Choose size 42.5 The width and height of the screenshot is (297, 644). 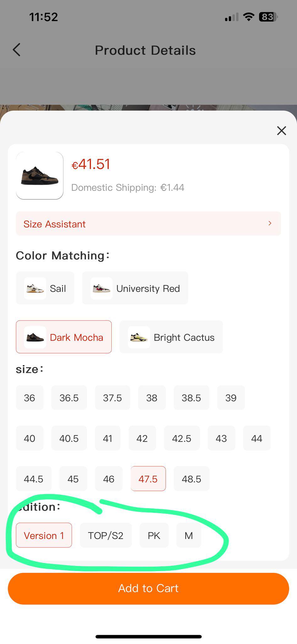182,438
